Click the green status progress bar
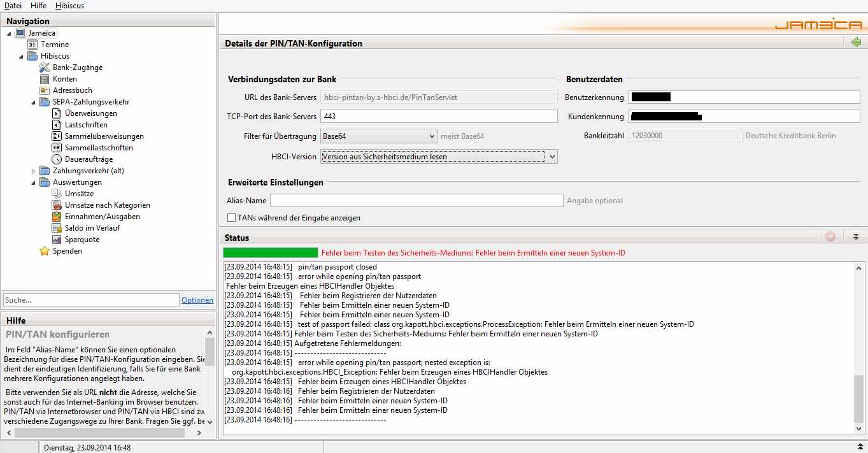868x453 pixels. [x=271, y=253]
